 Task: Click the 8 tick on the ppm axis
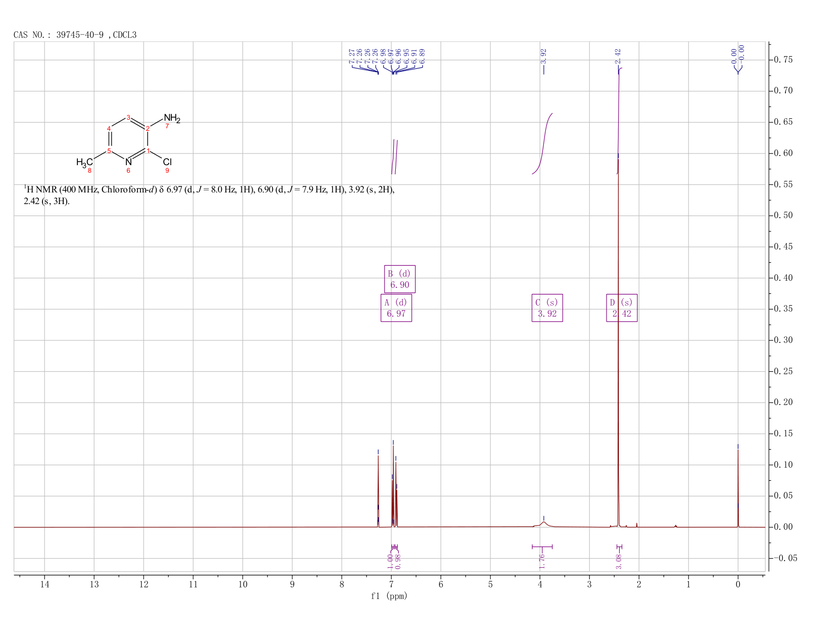(342, 584)
